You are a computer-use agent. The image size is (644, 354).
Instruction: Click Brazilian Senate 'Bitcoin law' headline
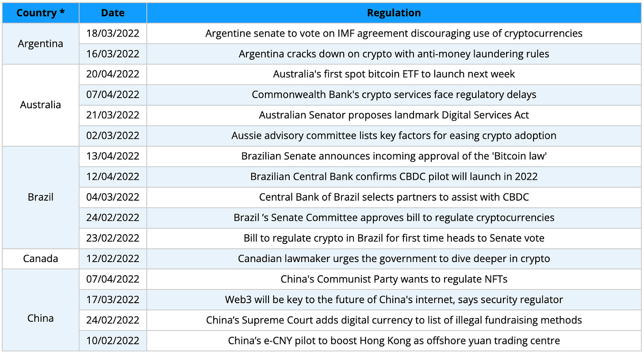(x=394, y=156)
